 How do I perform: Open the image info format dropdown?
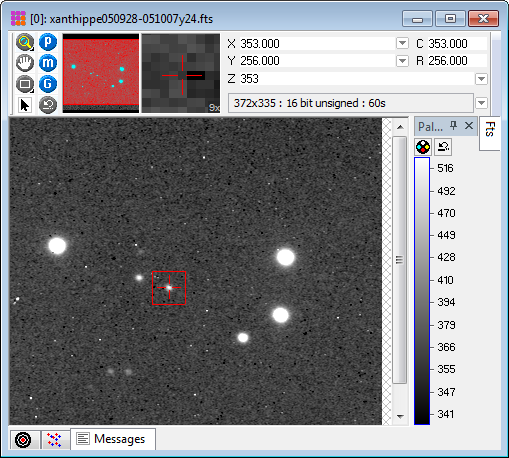click(481, 103)
